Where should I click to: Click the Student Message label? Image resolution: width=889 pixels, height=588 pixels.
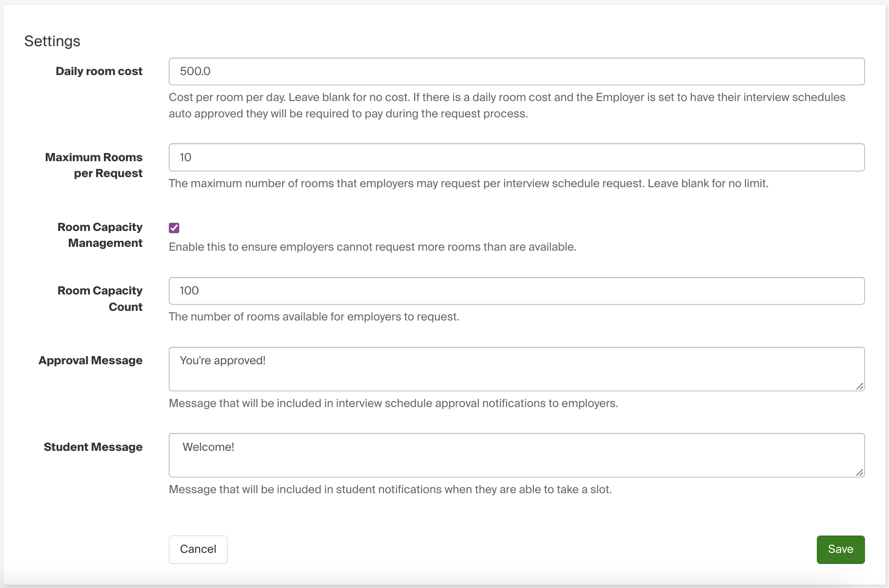pos(93,447)
